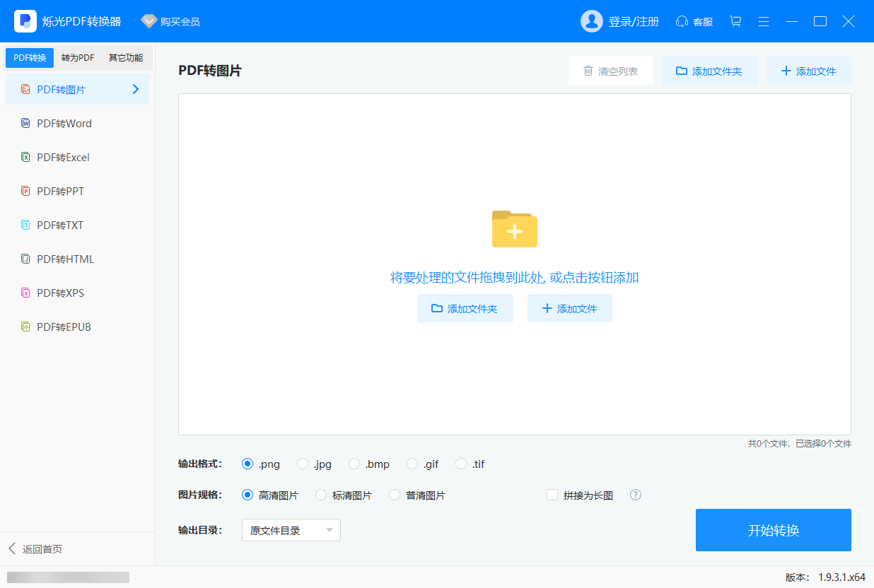874x588 pixels.
Task: Open the 原文件目录 output directory dropdown
Action: click(291, 530)
